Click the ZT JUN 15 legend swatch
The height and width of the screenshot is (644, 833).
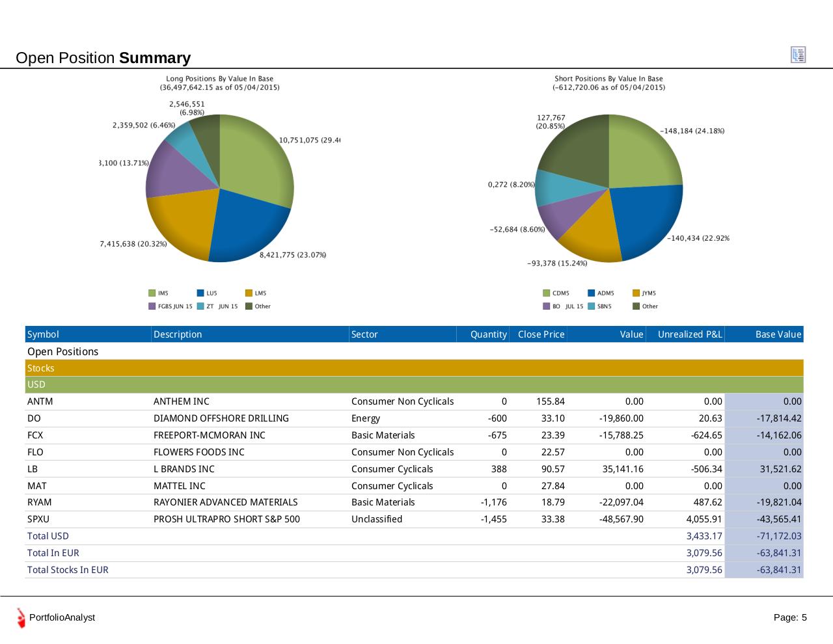click(x=200, y=306)
